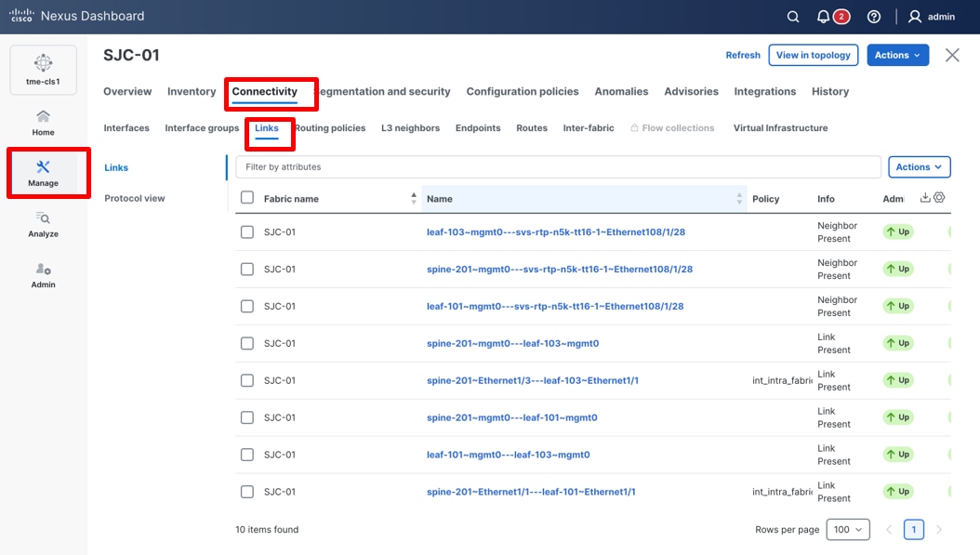Image resolution: width=980 pixels, height=555 pixels.
Task: Open the spine-201~Ethernet1/1---leaf-101~Ethernet1/1 link
Action: click(x=531, y=492)
